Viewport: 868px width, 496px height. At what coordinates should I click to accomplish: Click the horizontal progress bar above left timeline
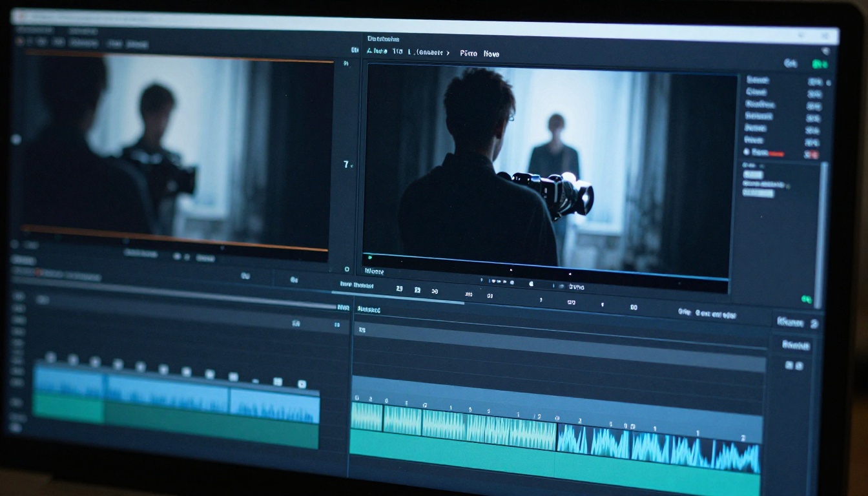tap(174, 293)
